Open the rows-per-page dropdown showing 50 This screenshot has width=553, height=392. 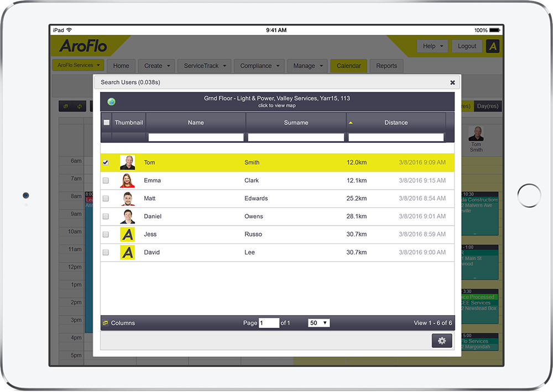(x=319, y=323)
